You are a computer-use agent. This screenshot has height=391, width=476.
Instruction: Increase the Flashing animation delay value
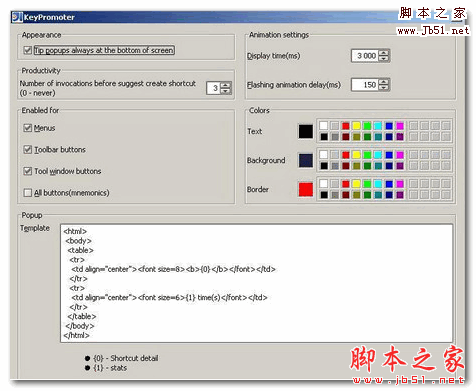[384, 82]
